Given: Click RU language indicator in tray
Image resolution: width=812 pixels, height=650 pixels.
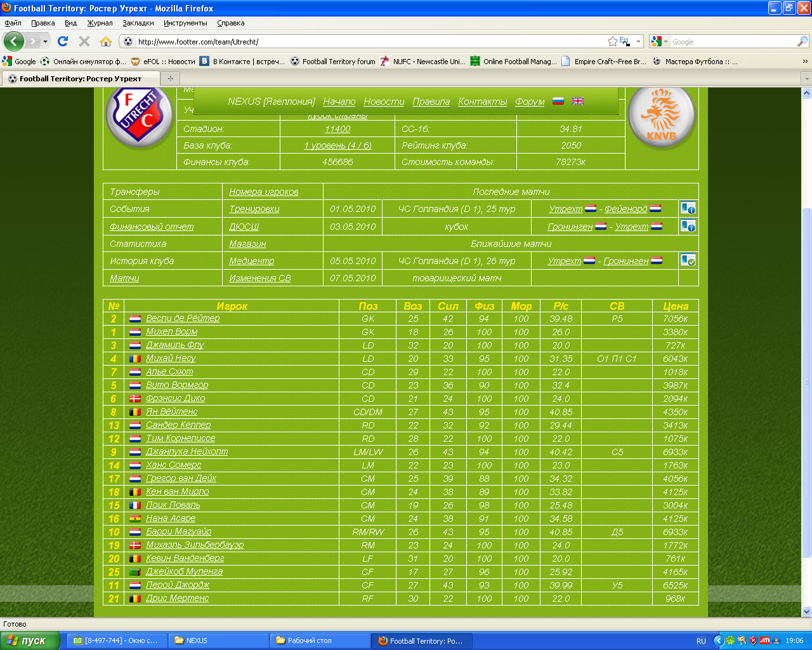Looking at the screenshot, I should (x=701, y=641).
